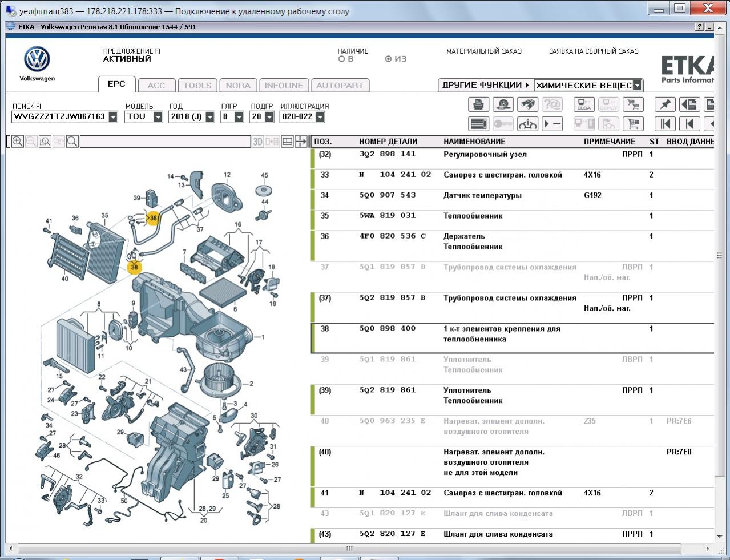Jump to first illustration icon
This screenshot has width=730, height=560.
665,124
